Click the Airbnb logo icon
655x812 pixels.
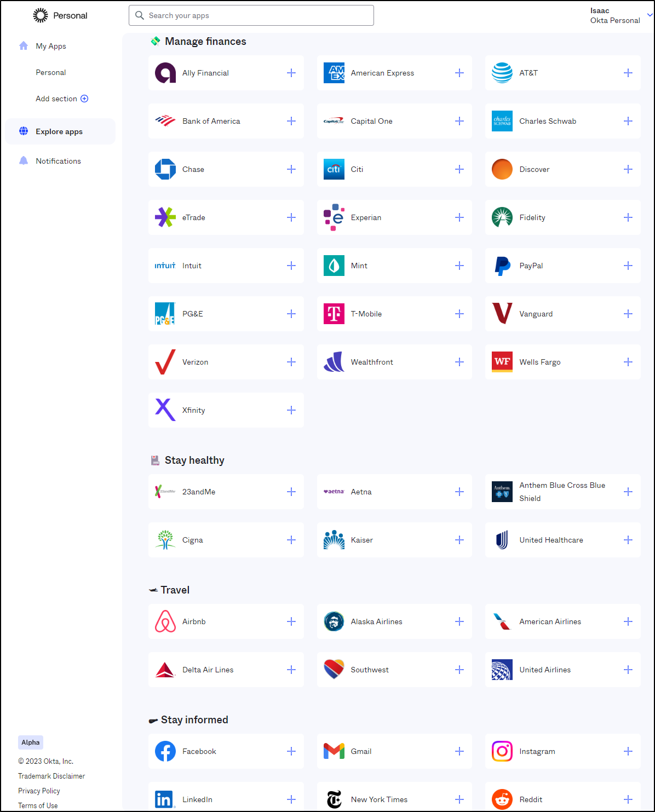click(165, 621)
